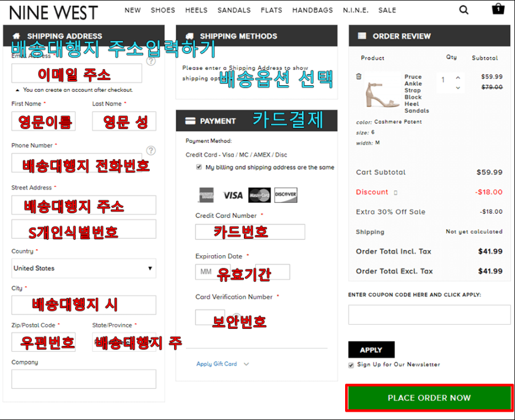
Task: Open the HANDBAGS menu
Action: coord(313,10)
